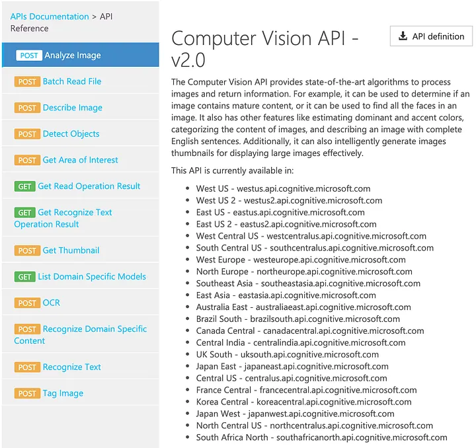Image resolution: width=476 pixels, height=448 pixels.
Task: Open the Describe Image operation
Action: click(x=73, y=108)
